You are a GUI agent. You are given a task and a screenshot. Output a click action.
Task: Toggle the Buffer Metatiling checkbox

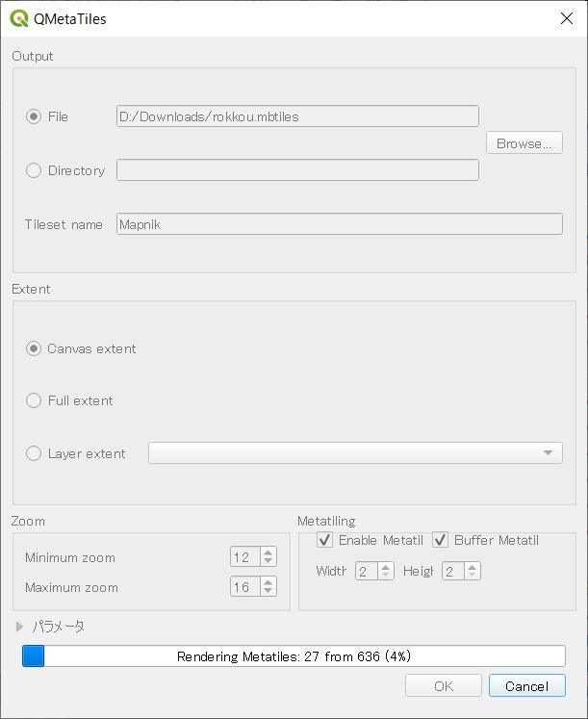coord(441,540)
